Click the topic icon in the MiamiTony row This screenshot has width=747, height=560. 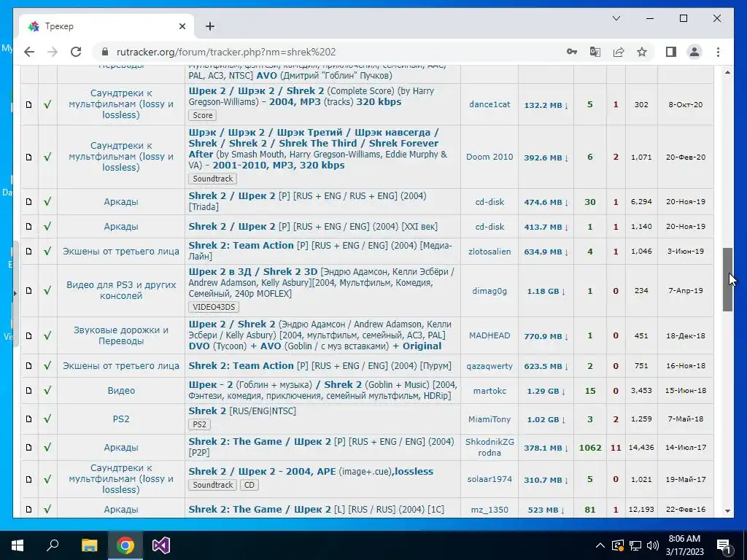(x=29, y=419)
